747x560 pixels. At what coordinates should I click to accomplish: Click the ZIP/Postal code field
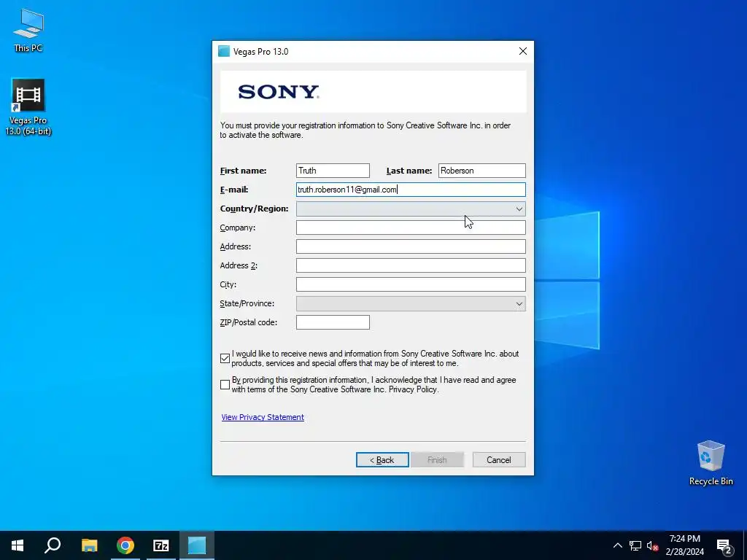[333, 322]
